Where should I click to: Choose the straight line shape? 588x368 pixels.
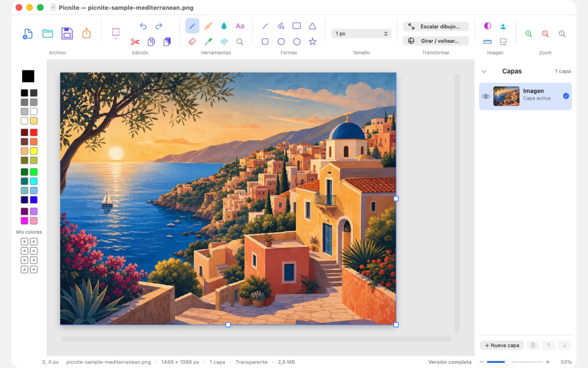265,26
